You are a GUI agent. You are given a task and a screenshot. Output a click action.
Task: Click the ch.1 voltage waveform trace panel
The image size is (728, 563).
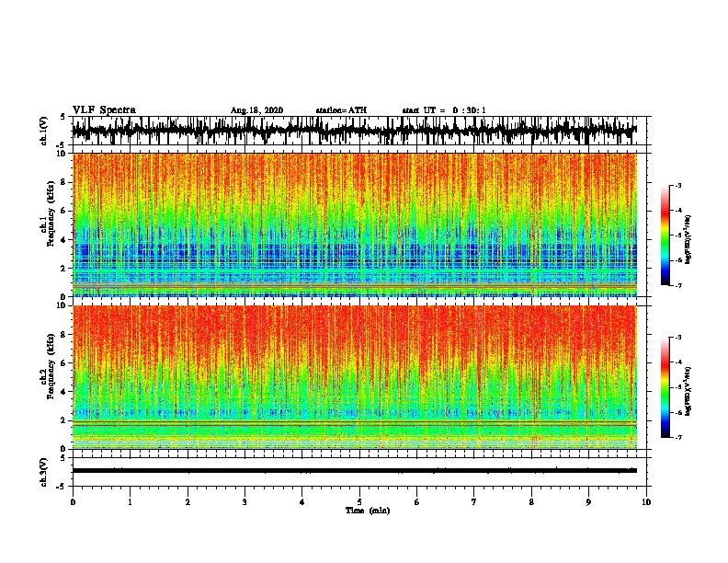(359, 131)
